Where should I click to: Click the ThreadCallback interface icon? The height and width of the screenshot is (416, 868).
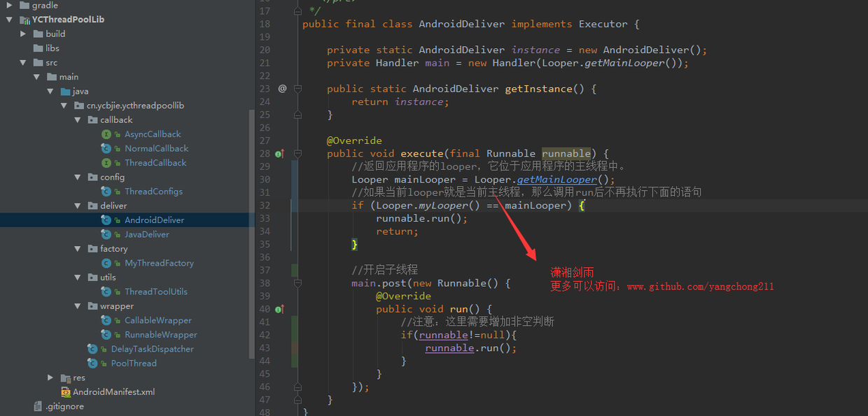pos(106,163)
